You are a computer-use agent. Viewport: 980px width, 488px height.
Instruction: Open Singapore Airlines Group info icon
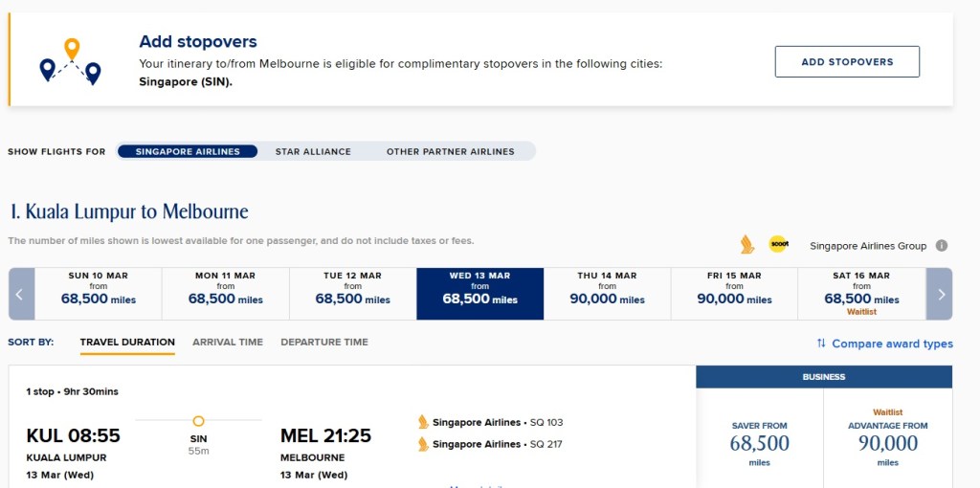[942, 246]
